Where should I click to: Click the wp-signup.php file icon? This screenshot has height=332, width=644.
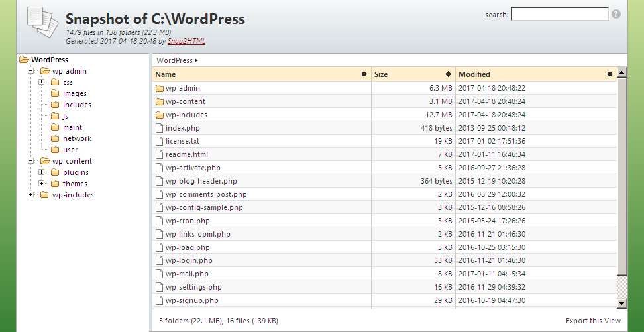(160, 300)
